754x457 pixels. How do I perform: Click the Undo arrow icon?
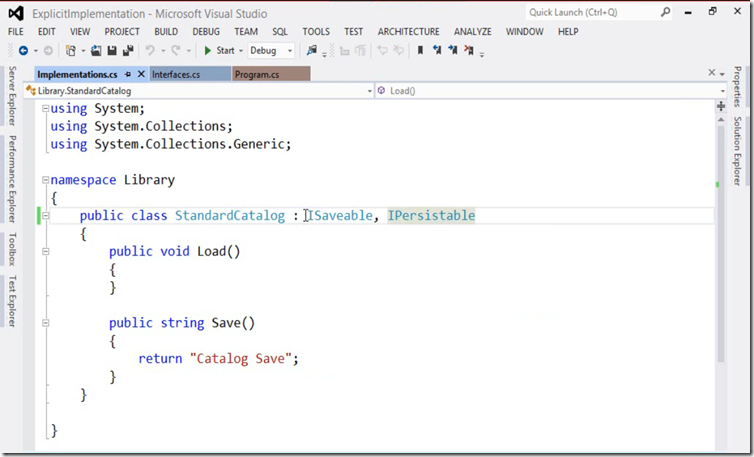click(x=150, y=51)
